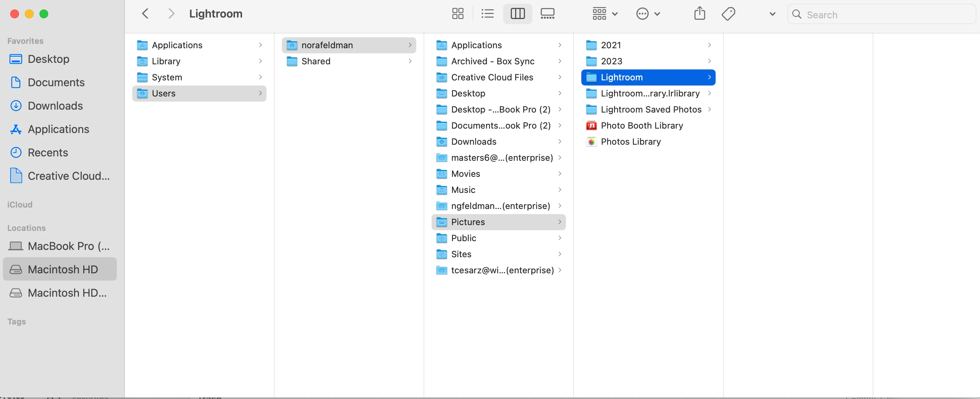Viewport: 980px width, 399px height.
Task: Select column view mode
Action: pyautogui.click(x=517, y=14)
